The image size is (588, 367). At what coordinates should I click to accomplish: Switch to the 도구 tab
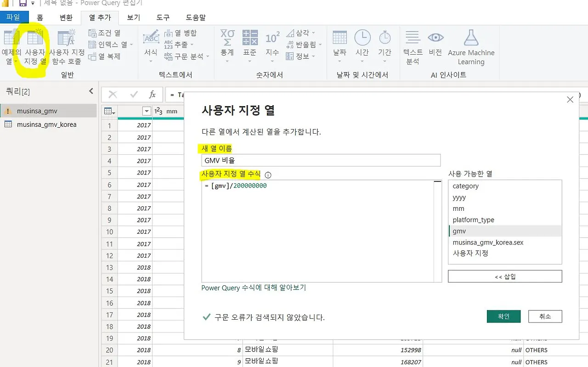coord(163,18)
